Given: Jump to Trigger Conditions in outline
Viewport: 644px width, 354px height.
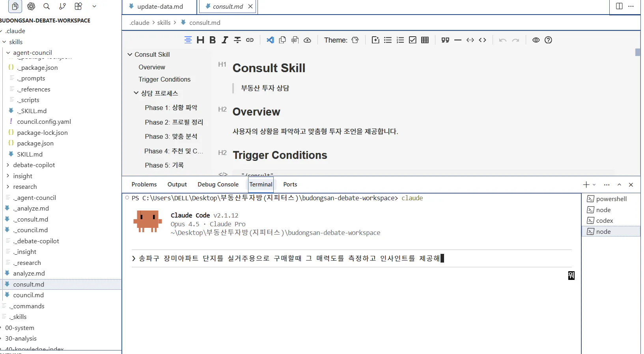Looking at the screenshot, I should coord(164,79).
